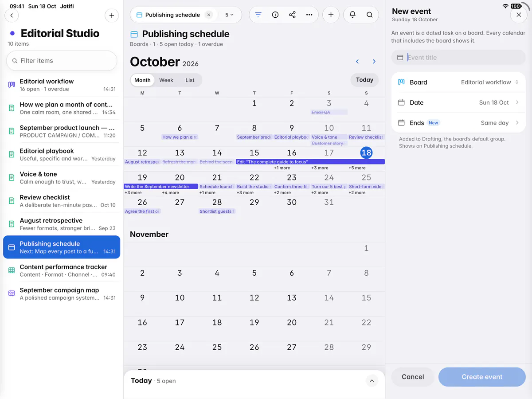Switch to the Month view
Screen dimensions: 532x399
point(142,80)
